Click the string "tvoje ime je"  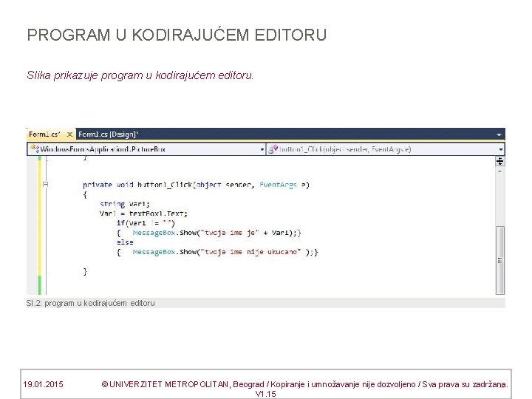click(230, 233)
